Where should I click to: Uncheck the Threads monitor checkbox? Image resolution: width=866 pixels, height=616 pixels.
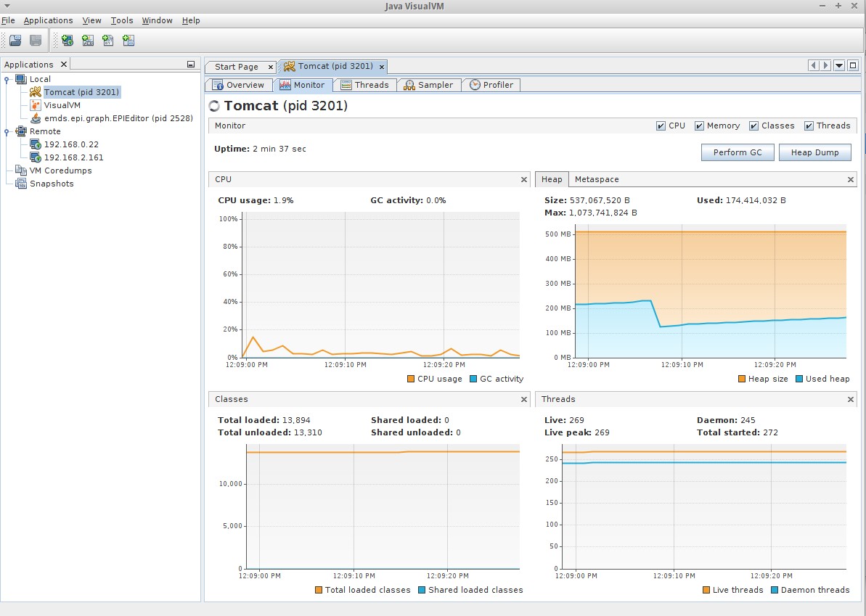[x=809, y=126]
